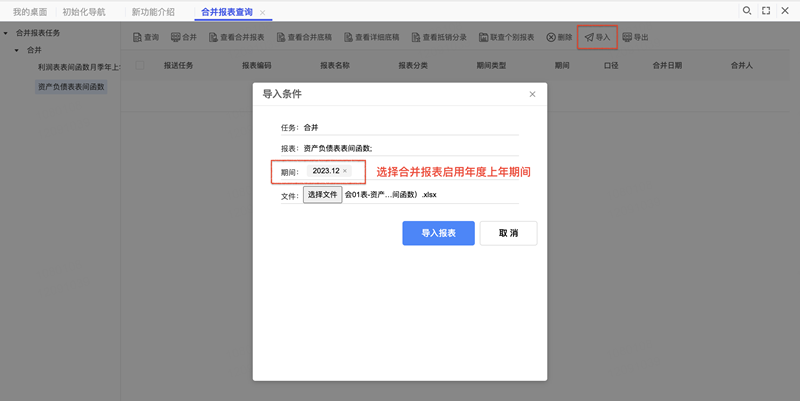The image size is (800, 401).
Task: Switch to 我的桌面 tab
Action: pyautogui.click(x=30, y=12)
